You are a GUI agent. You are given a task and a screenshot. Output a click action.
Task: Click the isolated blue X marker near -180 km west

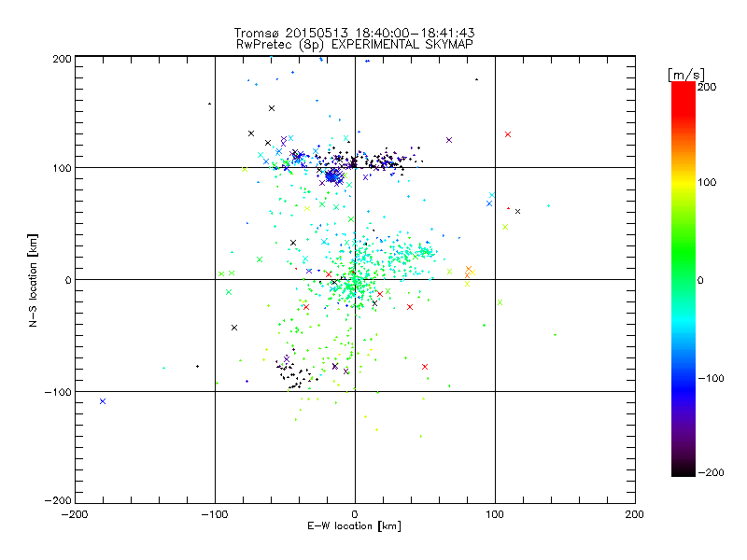click(x=103, y=401)
